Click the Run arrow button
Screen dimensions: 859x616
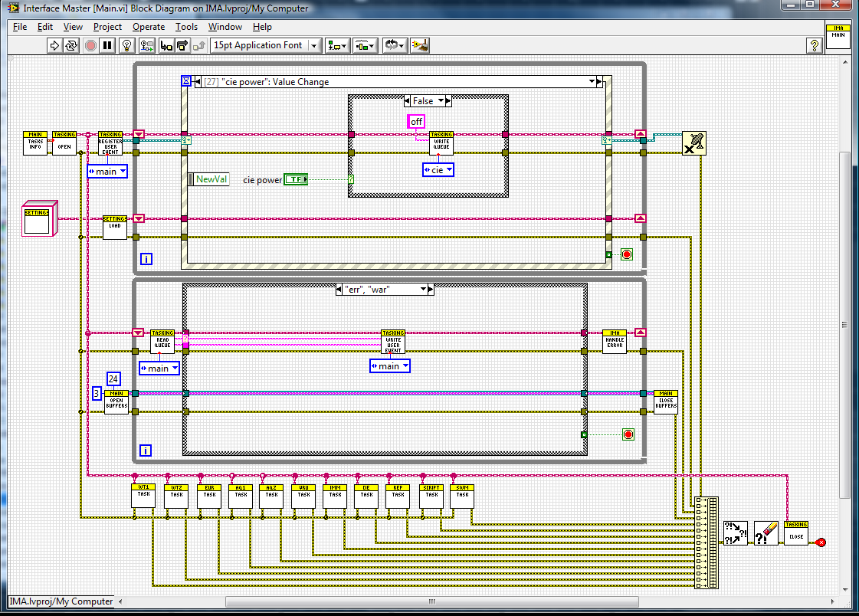click(x=54, y=45)
